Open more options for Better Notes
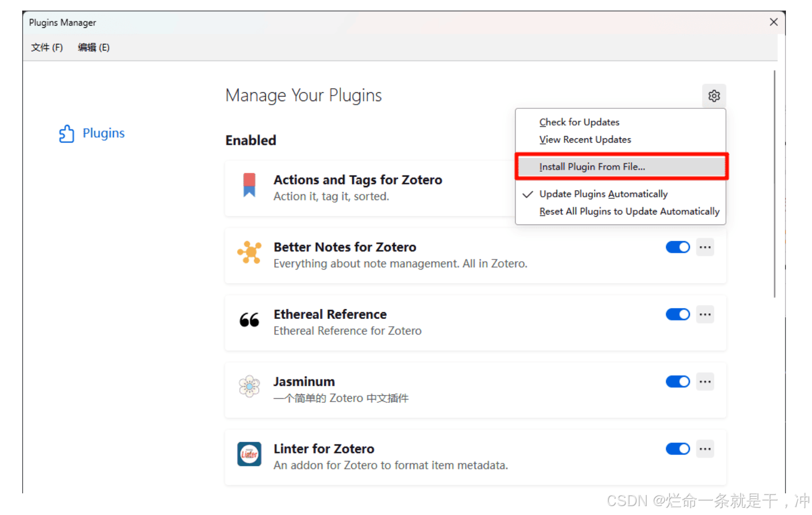812x515 pixels. point(705,247)
